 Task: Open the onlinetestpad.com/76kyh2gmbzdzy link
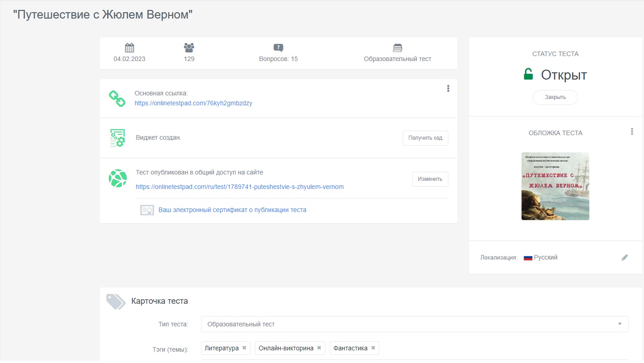(193, 103)
